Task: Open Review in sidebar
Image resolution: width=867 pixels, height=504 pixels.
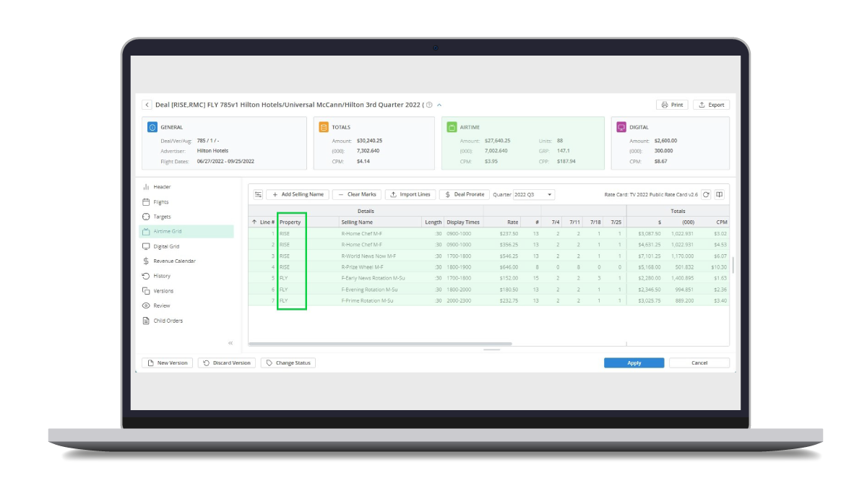Action: coord(186,305)
